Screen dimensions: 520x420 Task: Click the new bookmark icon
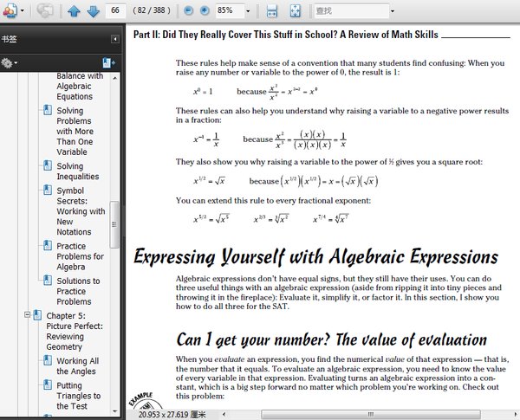click(x=108, y=62)
